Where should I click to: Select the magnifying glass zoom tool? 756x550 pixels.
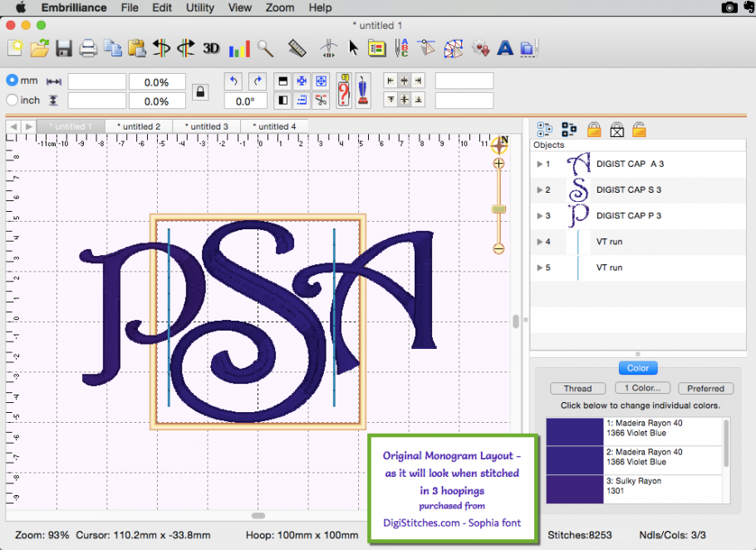pyautogui.click(x=265, y=48)
